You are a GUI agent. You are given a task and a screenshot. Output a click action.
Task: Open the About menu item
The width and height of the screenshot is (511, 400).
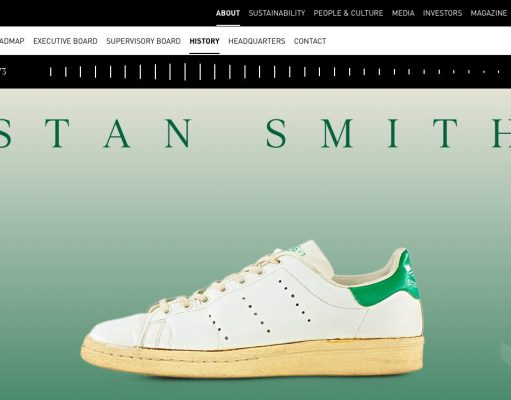(228, 13)
